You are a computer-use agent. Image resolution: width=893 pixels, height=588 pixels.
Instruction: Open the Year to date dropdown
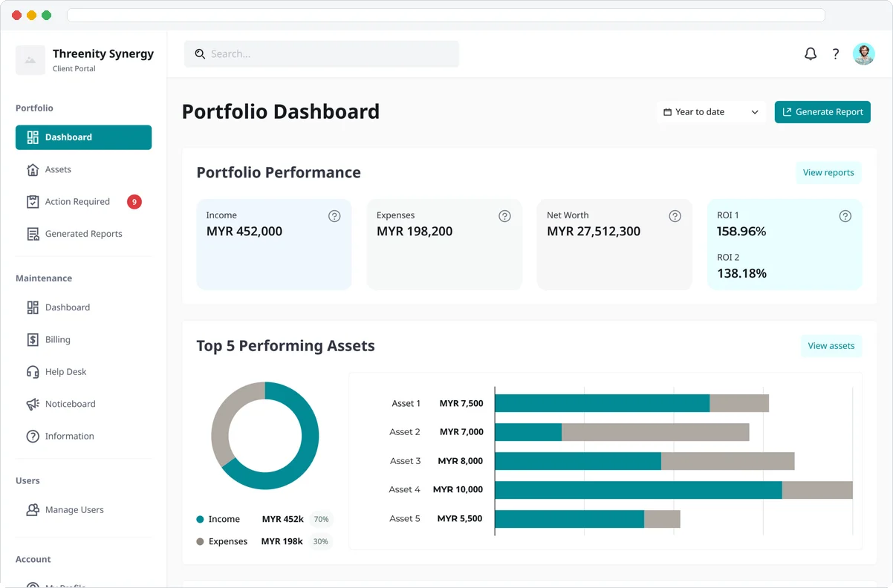(x=711, y=112)
